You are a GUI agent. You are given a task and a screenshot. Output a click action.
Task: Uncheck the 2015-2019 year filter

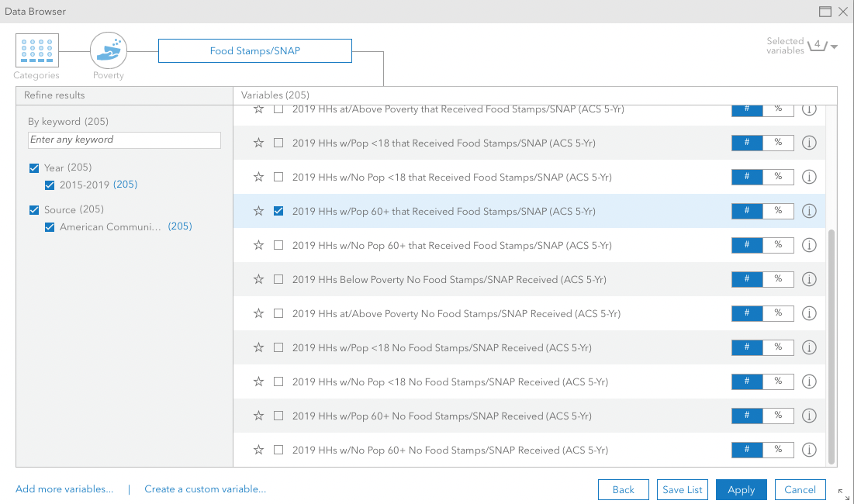point(50,185)
